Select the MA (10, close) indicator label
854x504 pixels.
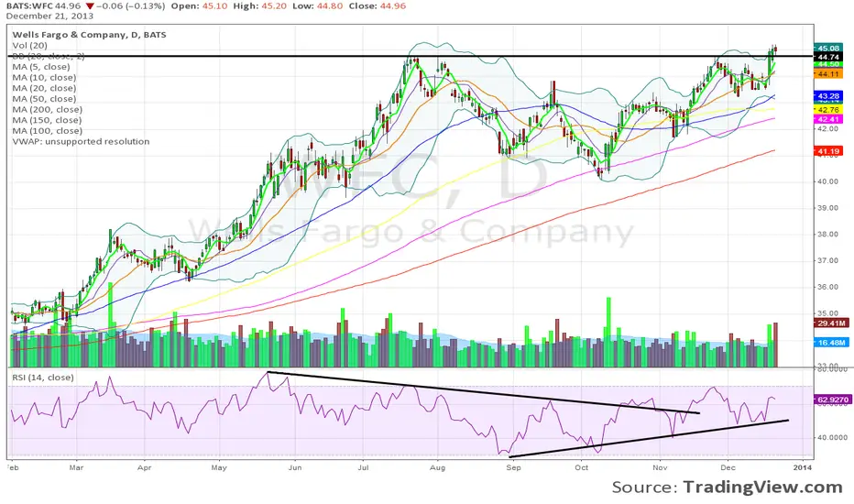(44, 77)
